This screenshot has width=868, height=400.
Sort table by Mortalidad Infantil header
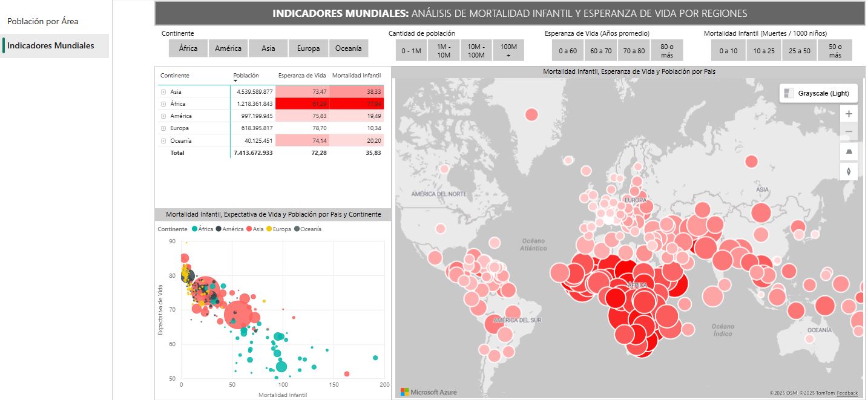pos(357,76)
